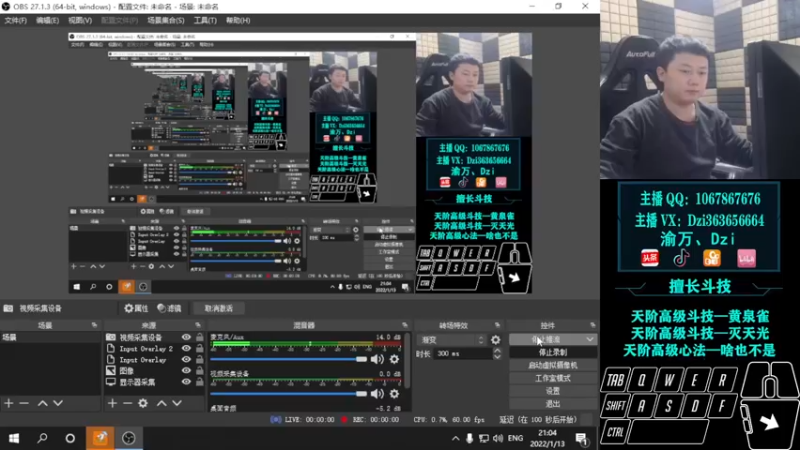Viewport: 800px width, 450px height.
Task: Open the 帮助(H) menu
Action: (238, 20)
